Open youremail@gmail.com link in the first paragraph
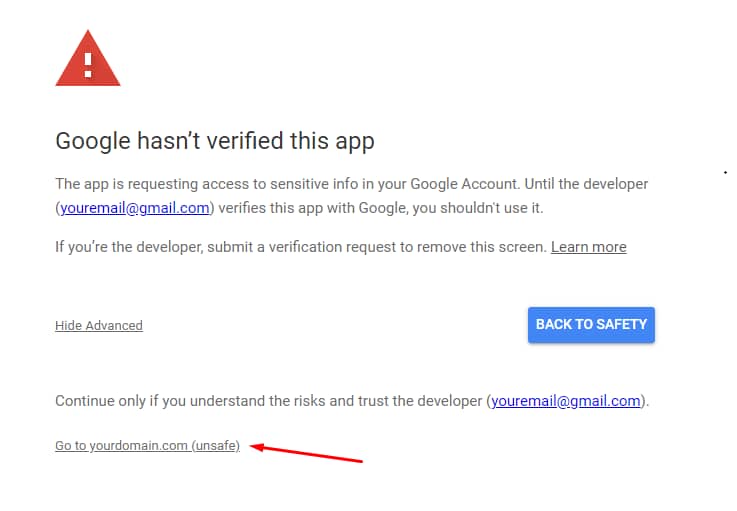This screenshot has width=737, height=511. pyautogui.click(x=134, y=208)
